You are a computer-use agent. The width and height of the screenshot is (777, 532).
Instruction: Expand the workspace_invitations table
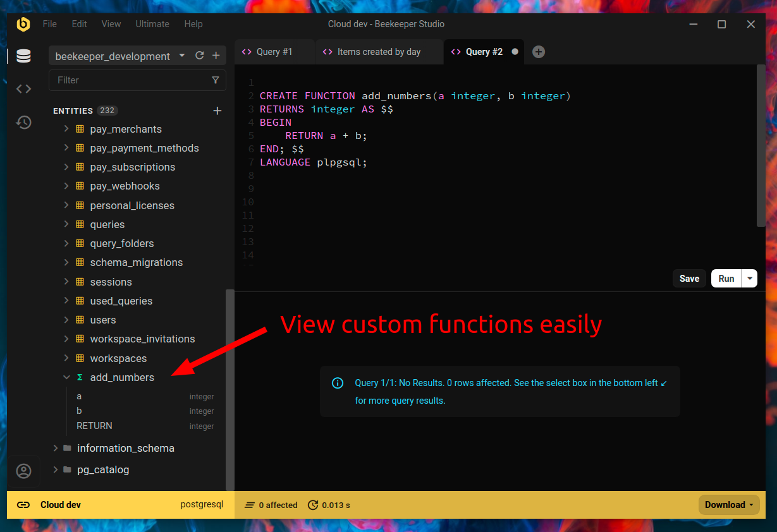click(66, 339)
